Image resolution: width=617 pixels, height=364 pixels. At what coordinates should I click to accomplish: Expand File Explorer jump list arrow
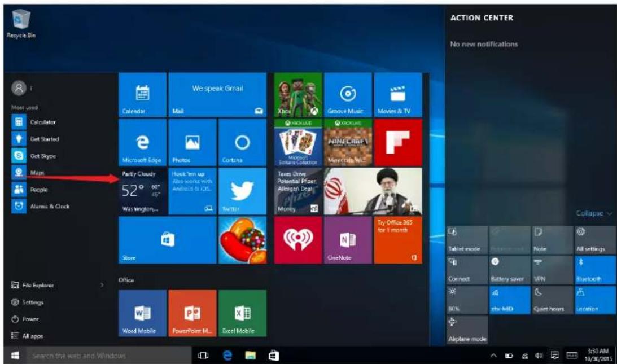pyautogui.click(x=102, y=286)
